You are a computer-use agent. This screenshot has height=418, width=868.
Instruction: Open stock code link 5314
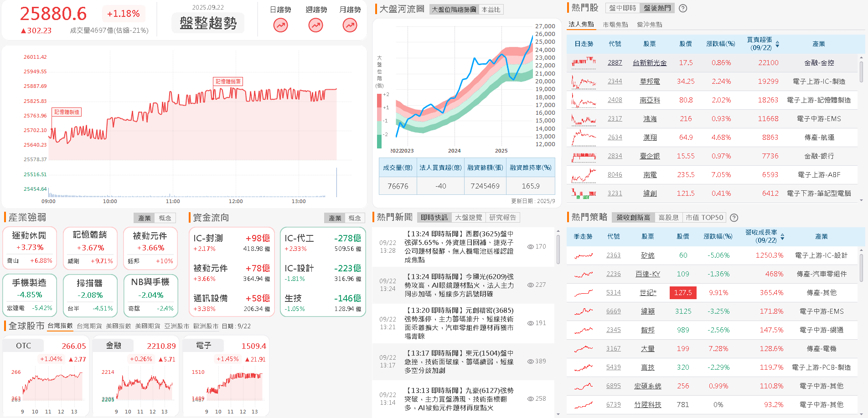(x=614, y=293)
